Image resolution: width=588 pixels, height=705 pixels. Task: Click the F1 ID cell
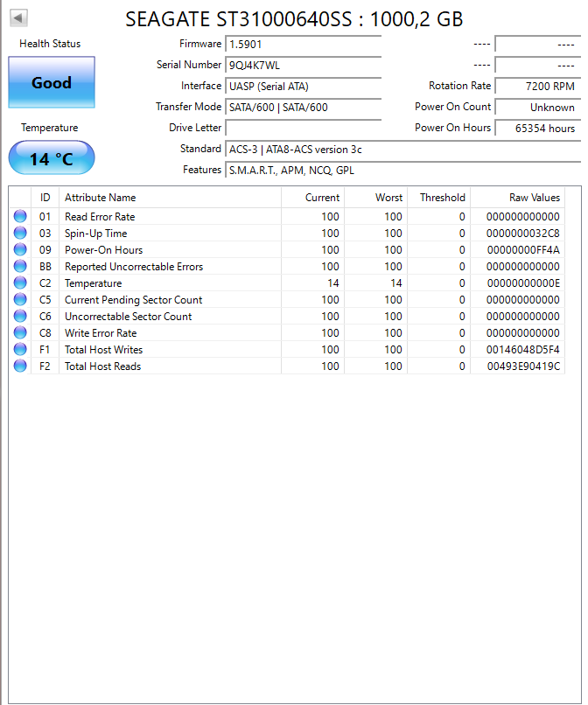(x=45, y=350)
